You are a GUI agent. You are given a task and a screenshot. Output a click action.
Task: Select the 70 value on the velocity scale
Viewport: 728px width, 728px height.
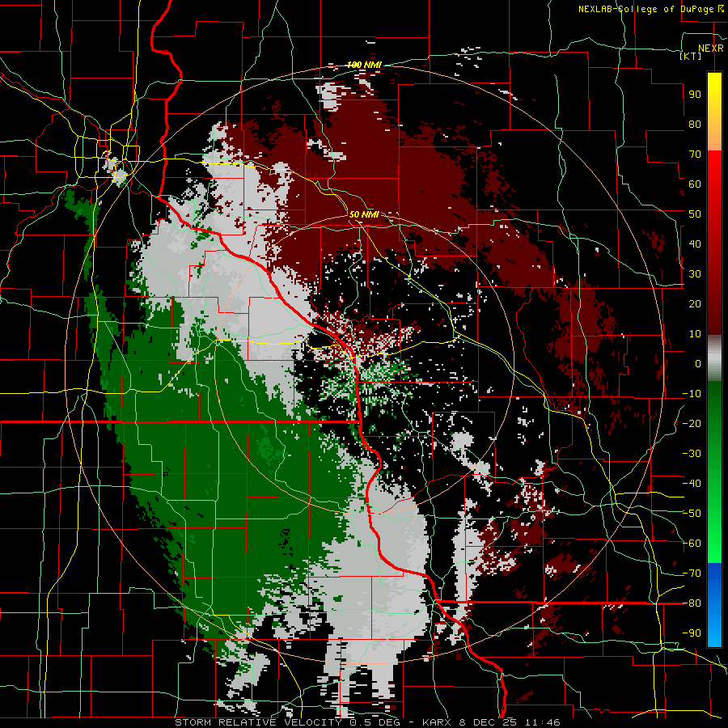[695, 154]
